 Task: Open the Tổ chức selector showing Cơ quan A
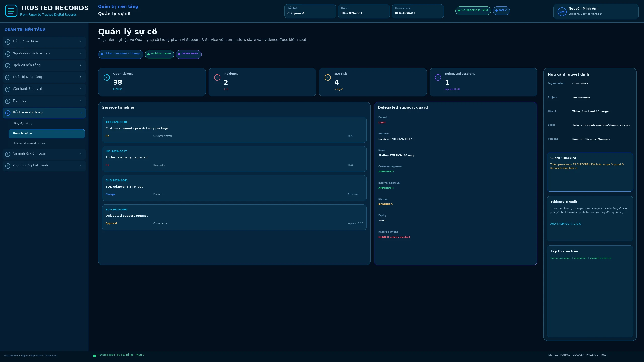tap(310, 11)
